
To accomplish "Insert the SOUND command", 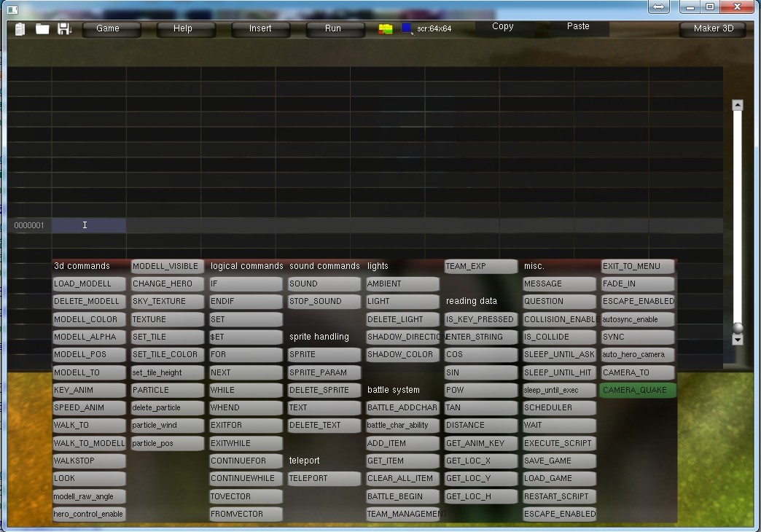I will (x=324, y=284).
